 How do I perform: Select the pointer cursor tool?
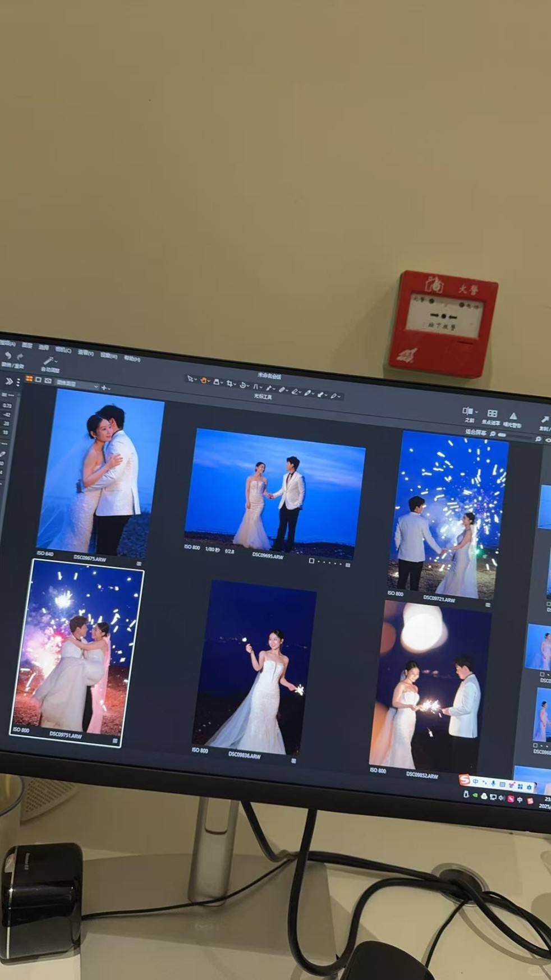pos(191,379)
